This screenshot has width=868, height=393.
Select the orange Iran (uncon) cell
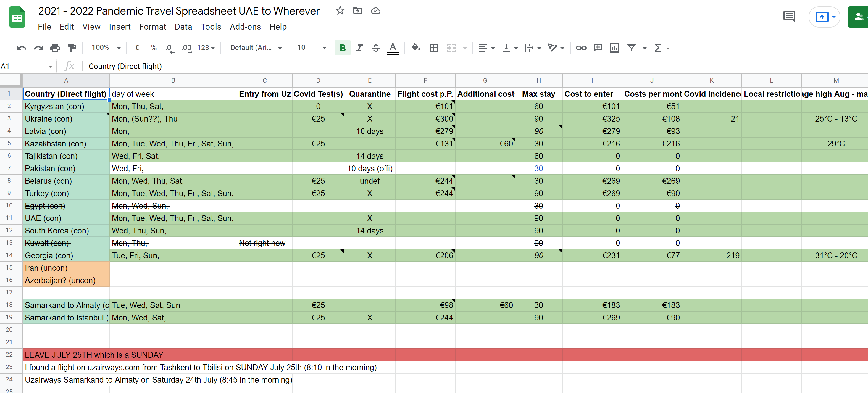(x=66, y=268)
